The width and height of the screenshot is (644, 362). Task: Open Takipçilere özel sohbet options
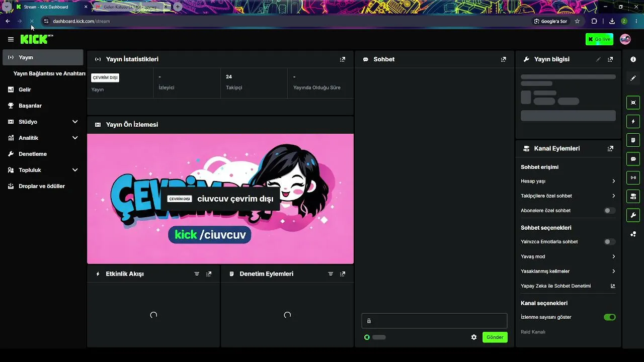(568, 196)
